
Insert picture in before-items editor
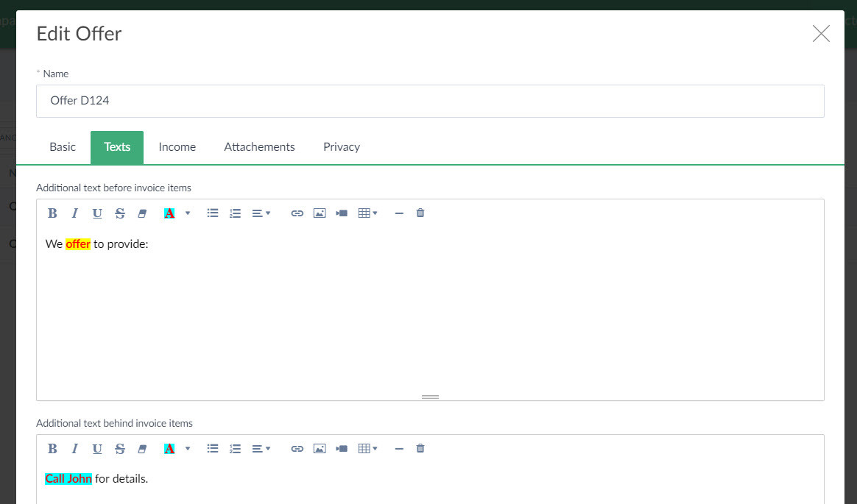pos(320,213)
